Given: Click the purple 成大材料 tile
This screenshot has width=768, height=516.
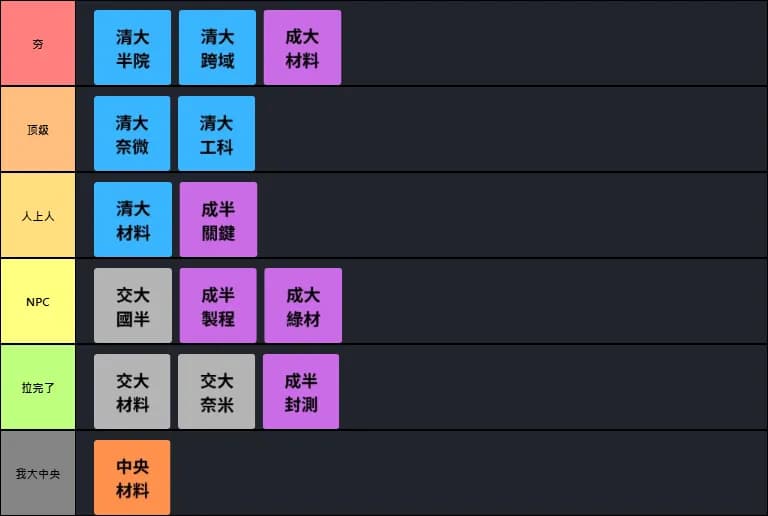Looking at the screenshot, I should point(302,48).
